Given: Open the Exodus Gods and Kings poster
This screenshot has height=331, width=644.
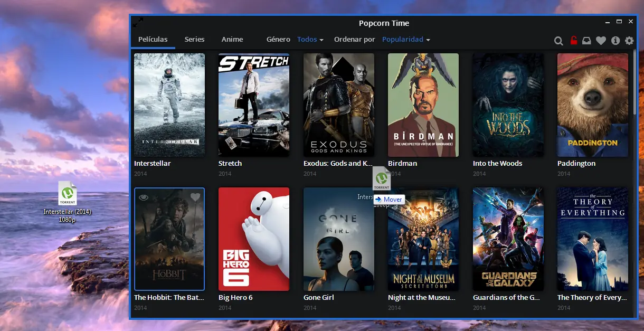Looking at the screenshot, I should coord(339,105).
